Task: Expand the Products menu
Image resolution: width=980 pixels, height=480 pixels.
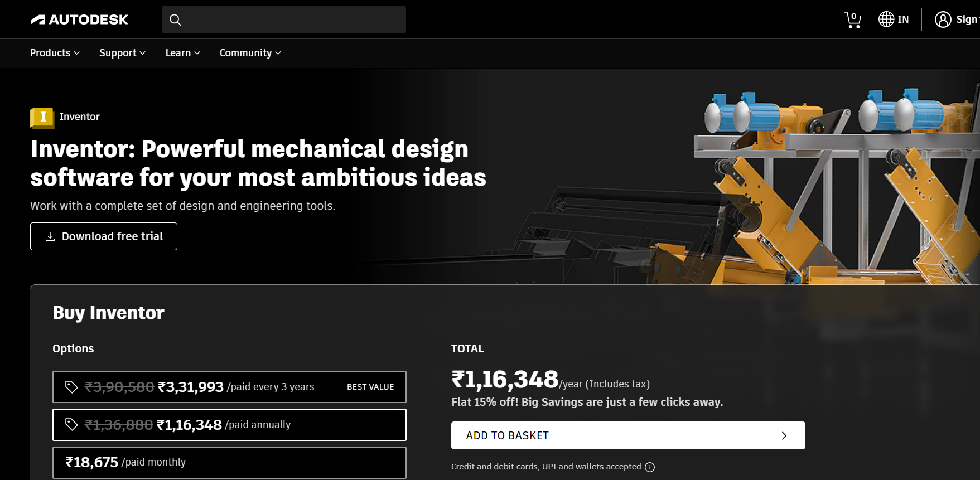Action: click(x=55, y=53)
